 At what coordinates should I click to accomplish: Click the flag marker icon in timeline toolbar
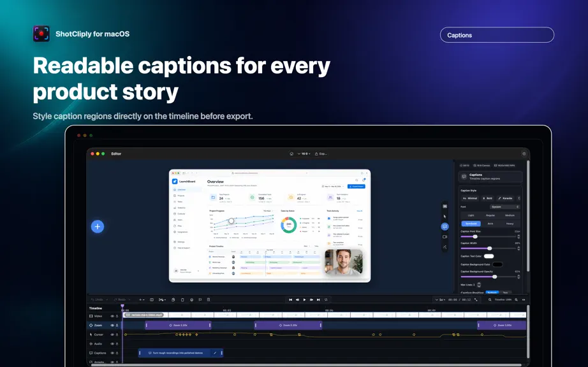click(x=200, y=299)
